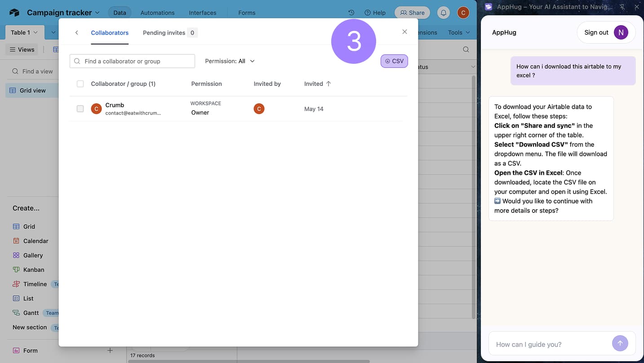Screen dimensions: 644x363
Task: Click the Crumb collaborator avatar
Action: point(96,109)
